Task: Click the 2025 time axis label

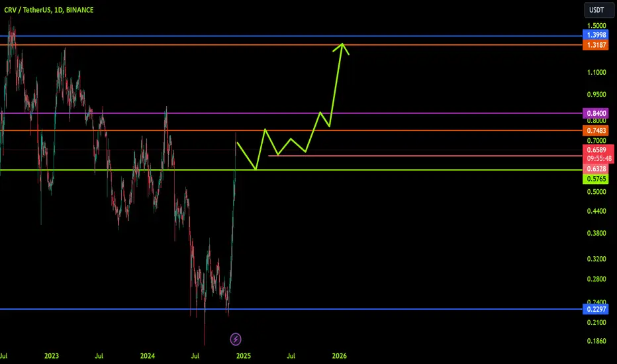Action: click(244, 356)
